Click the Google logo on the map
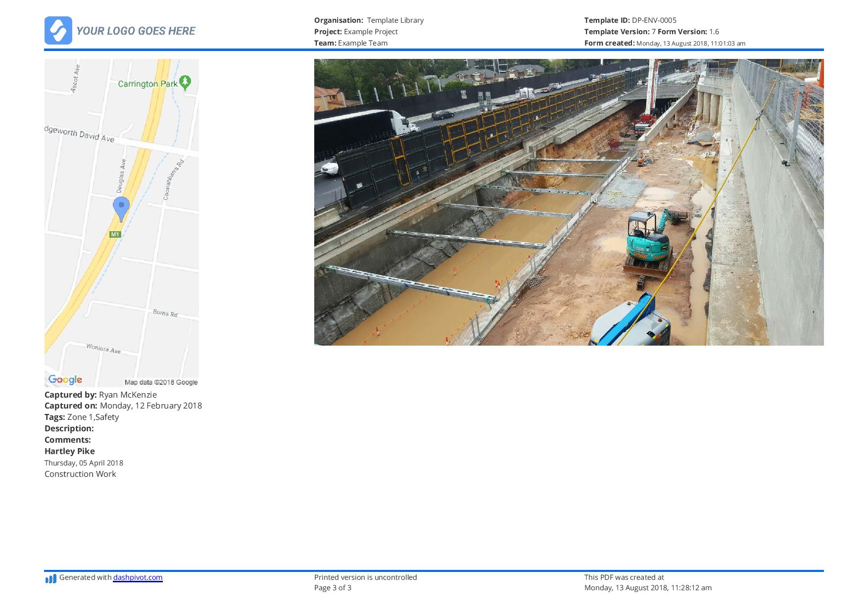This screenshot has width=868, height=614. tap(65, 380)
